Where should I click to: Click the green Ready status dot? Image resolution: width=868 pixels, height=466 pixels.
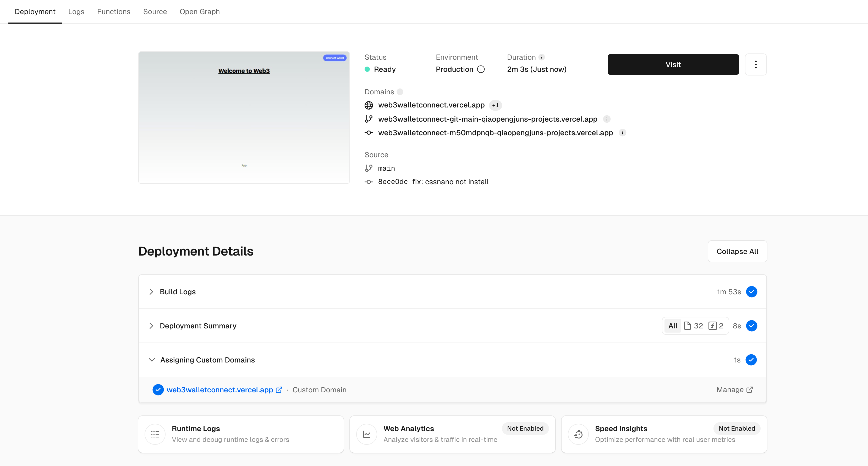coord(367,69)
